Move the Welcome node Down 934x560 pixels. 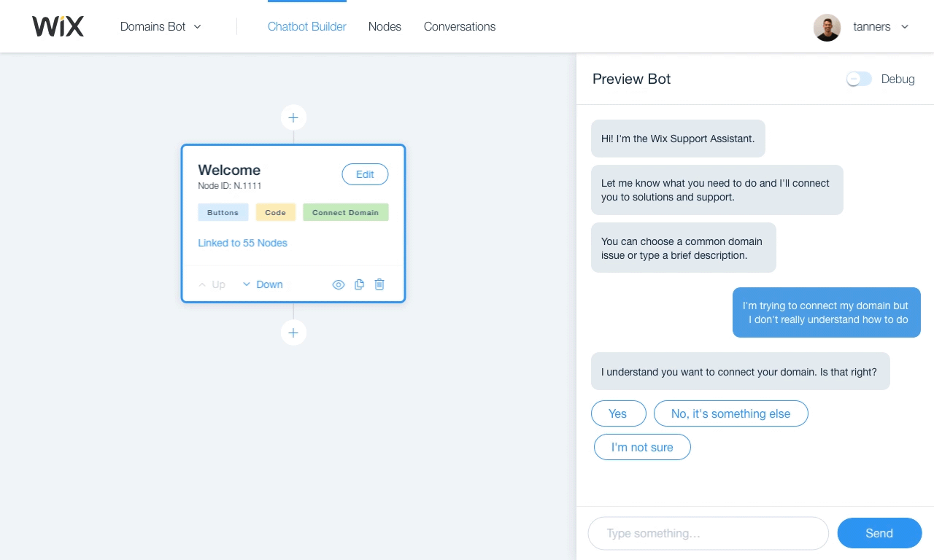(263, 284)
